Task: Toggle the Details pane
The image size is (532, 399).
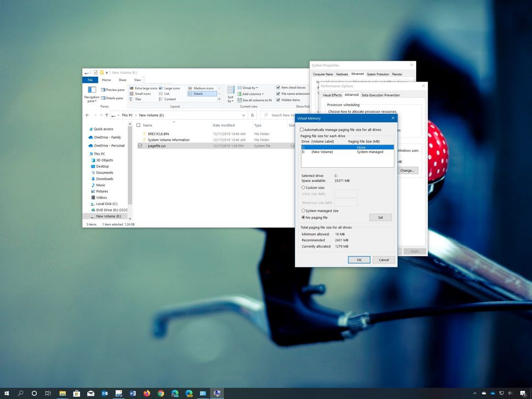Action: tap(114, 98)
